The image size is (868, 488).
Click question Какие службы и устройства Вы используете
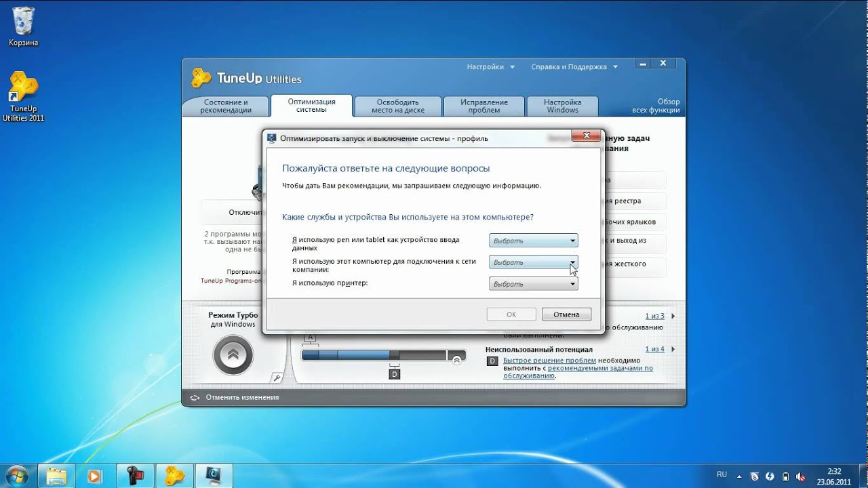[x=408, y=218]
